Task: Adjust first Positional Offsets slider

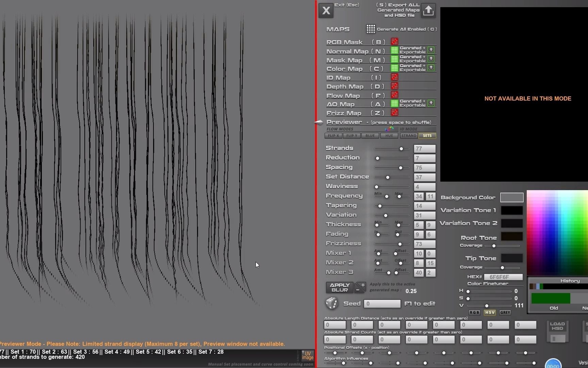Action: pos(335,353)
